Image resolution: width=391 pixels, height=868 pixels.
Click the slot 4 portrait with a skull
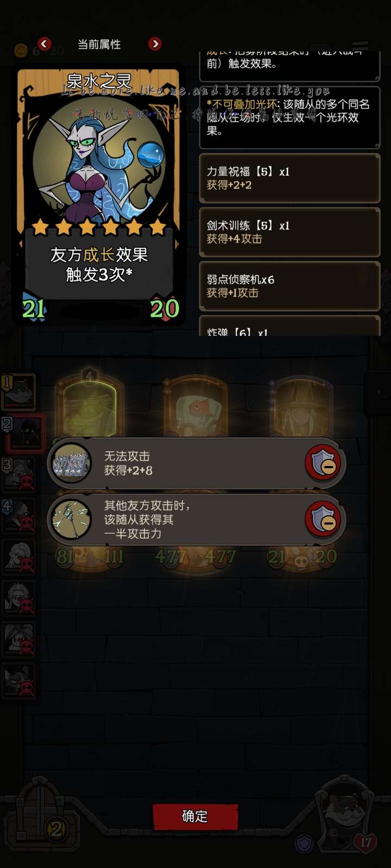coord(18,515)
